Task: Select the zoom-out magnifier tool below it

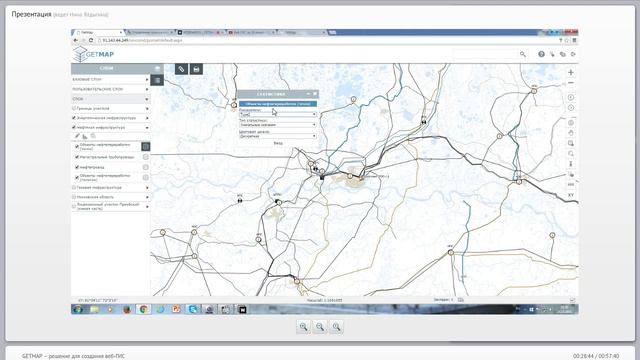Action: (x=571, y=153)
